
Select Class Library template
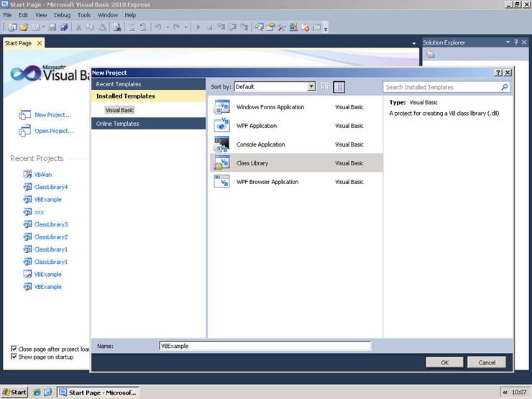296,163
